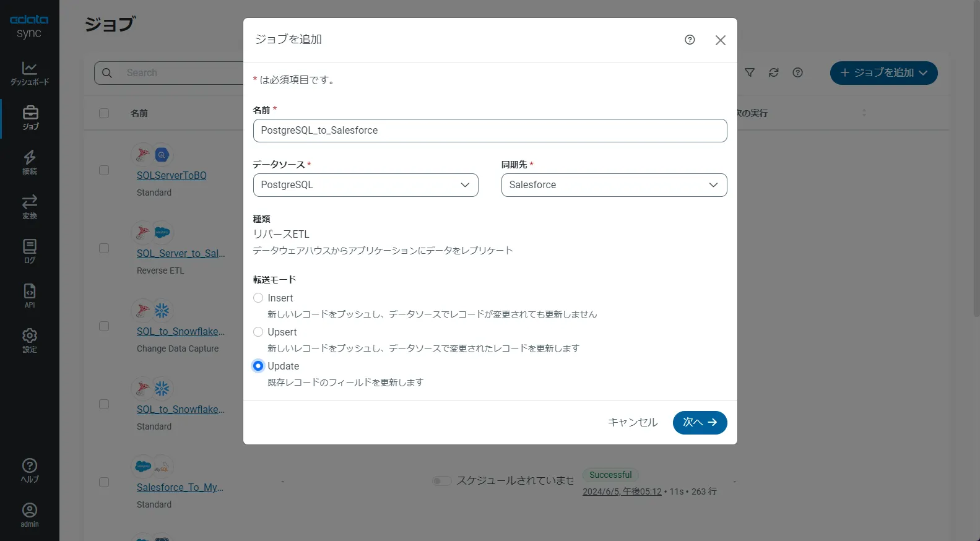Open the API sidebar item
The image size is (980, 541).
[x=30, y=296]
